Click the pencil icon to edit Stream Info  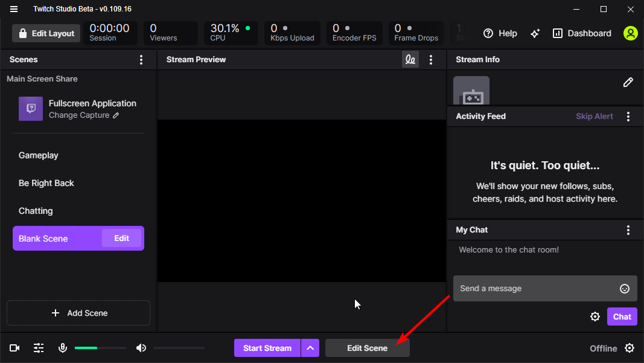point(628,82)
